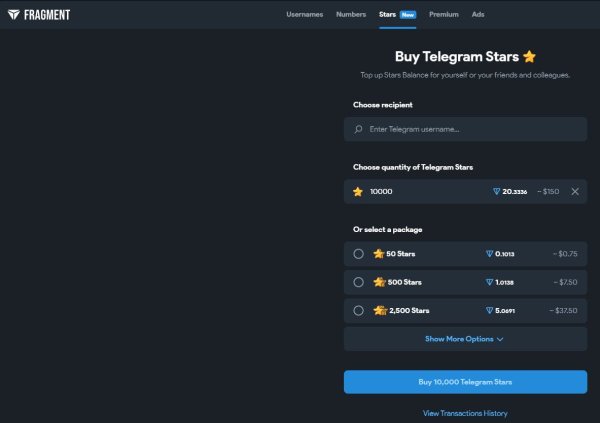The height and width of the screenshot is (423, 600).
Task: Click the TON icon in 500 Stars row
Action: [489, 282]
